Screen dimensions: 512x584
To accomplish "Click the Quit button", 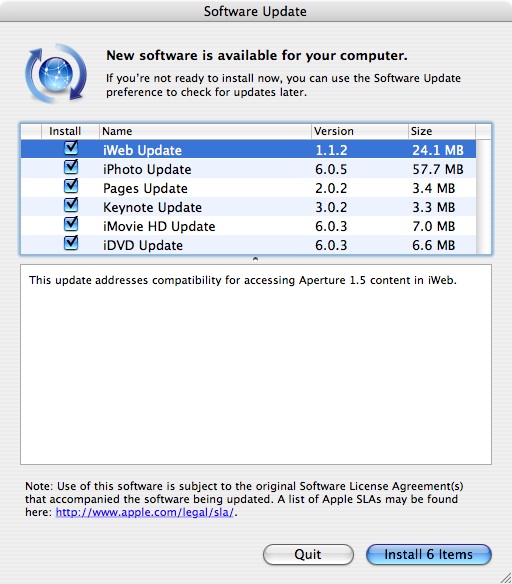I will [x=308, y=555].
